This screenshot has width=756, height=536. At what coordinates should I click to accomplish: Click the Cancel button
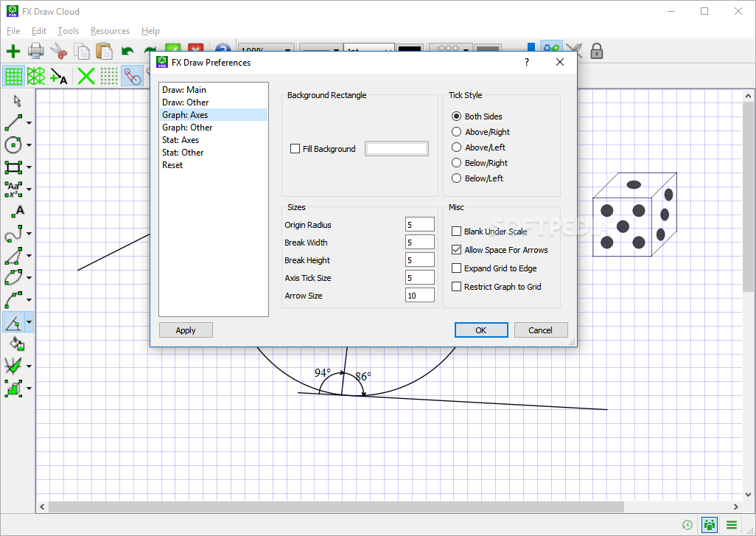(541, 330)
